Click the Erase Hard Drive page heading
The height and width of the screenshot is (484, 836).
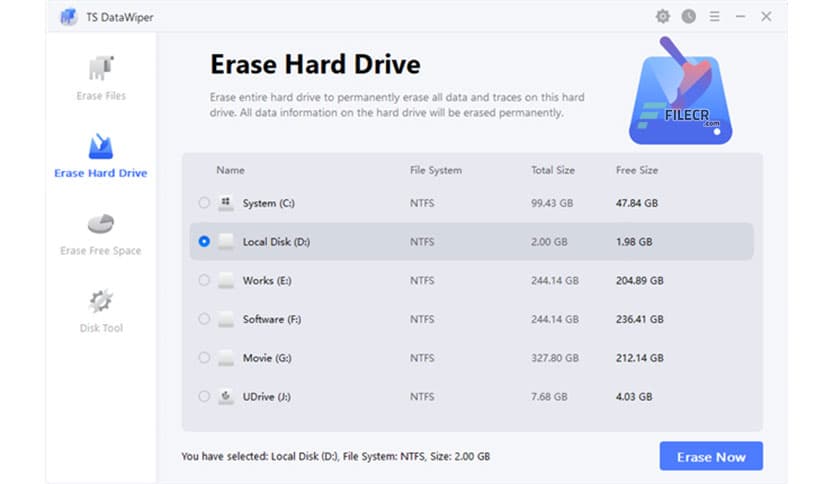coord(315,64)
